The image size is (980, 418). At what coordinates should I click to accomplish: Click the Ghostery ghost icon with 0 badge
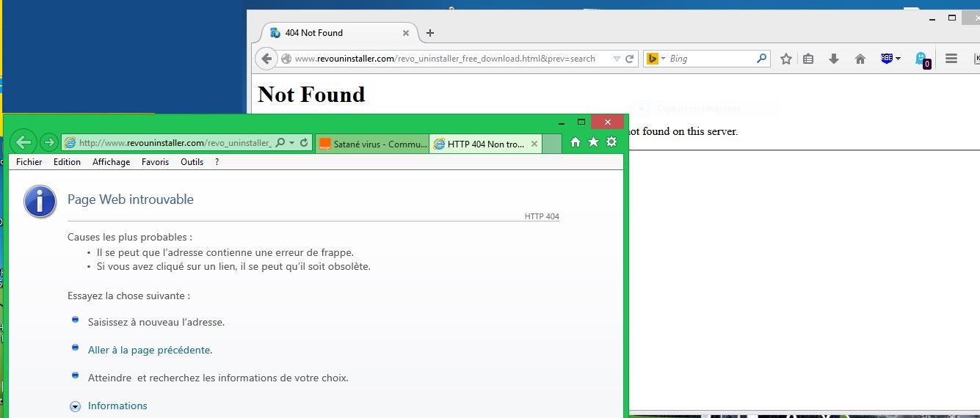922,59
